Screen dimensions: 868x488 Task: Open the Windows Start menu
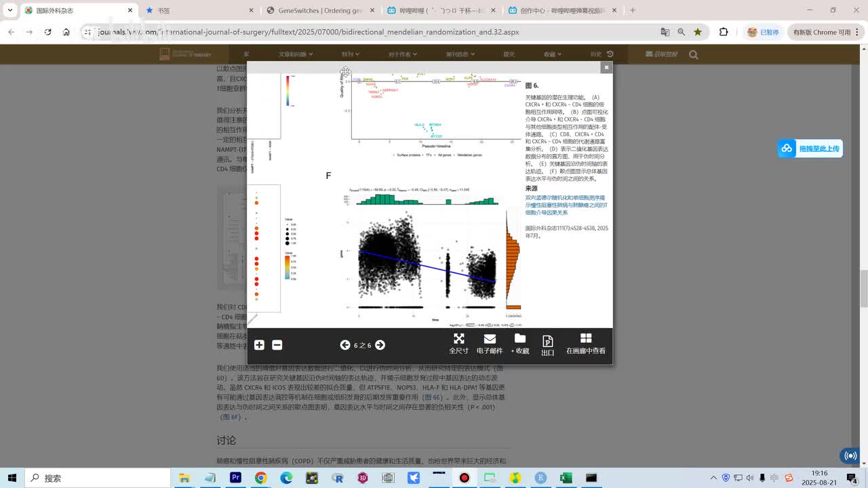pyautogui.click(x=14, y=478)
